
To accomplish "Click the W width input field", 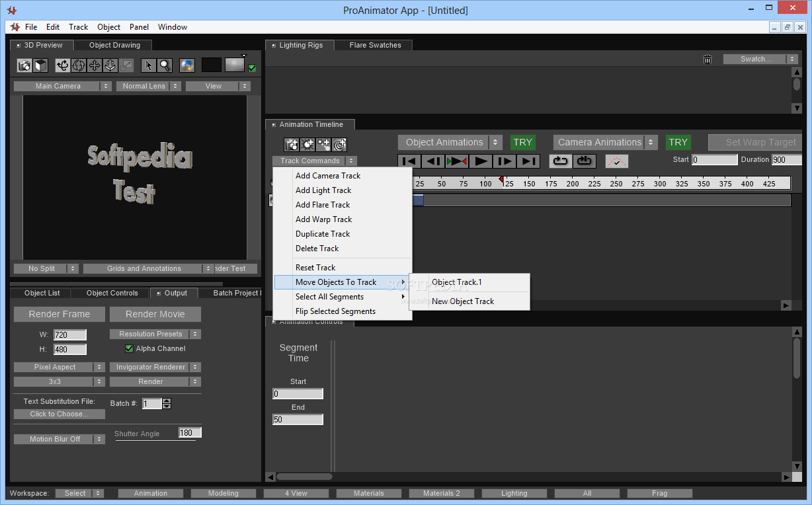I will coord(70,335).
